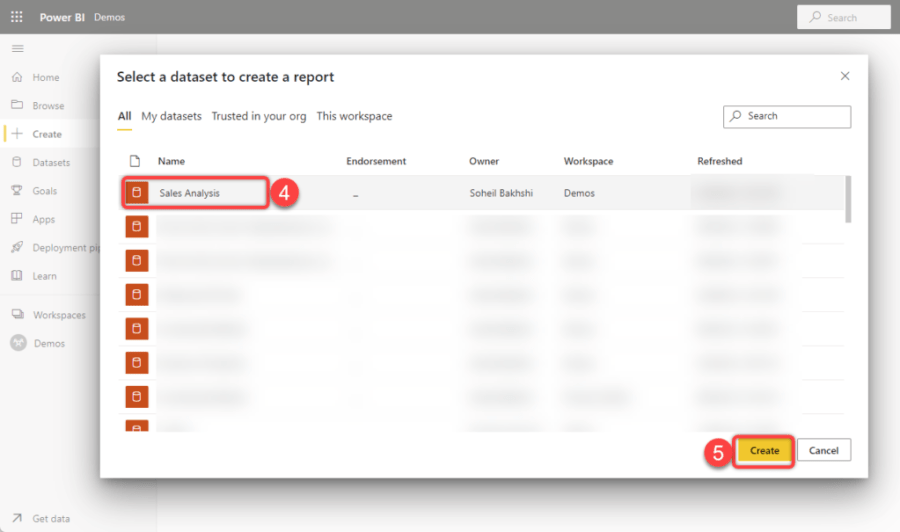Close the Select a dataset dialog

point(845,76)
